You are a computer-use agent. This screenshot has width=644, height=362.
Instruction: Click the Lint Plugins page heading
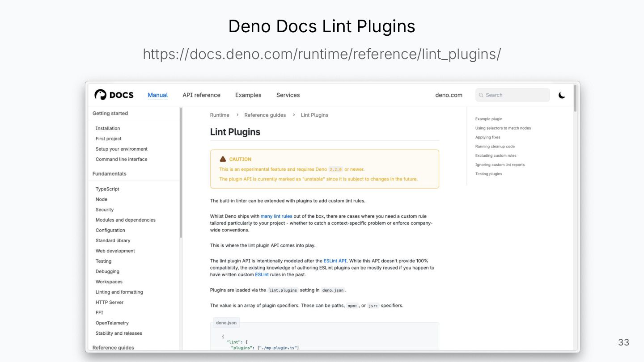click(x=235, y=132)
